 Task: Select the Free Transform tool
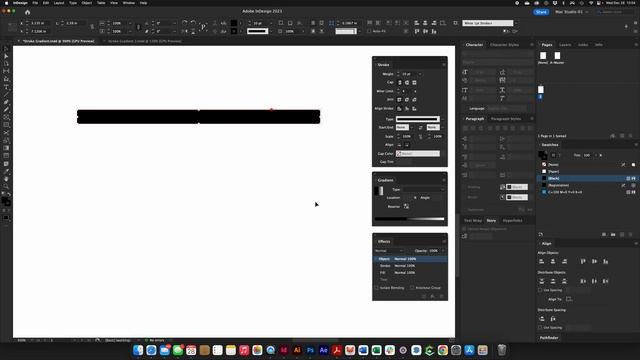(6, 140)
